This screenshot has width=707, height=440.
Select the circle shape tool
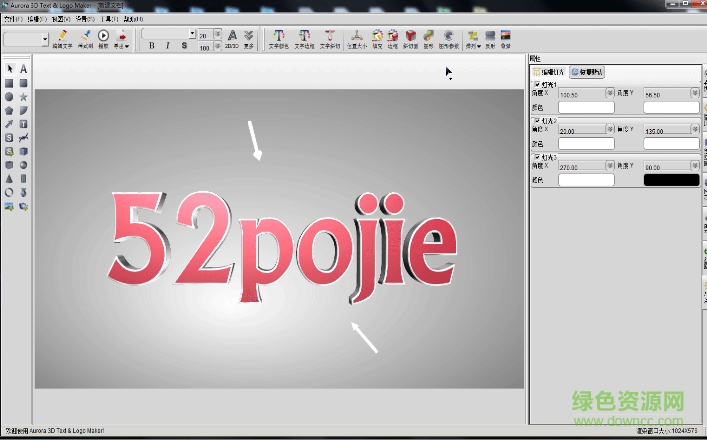coord(9,97)
